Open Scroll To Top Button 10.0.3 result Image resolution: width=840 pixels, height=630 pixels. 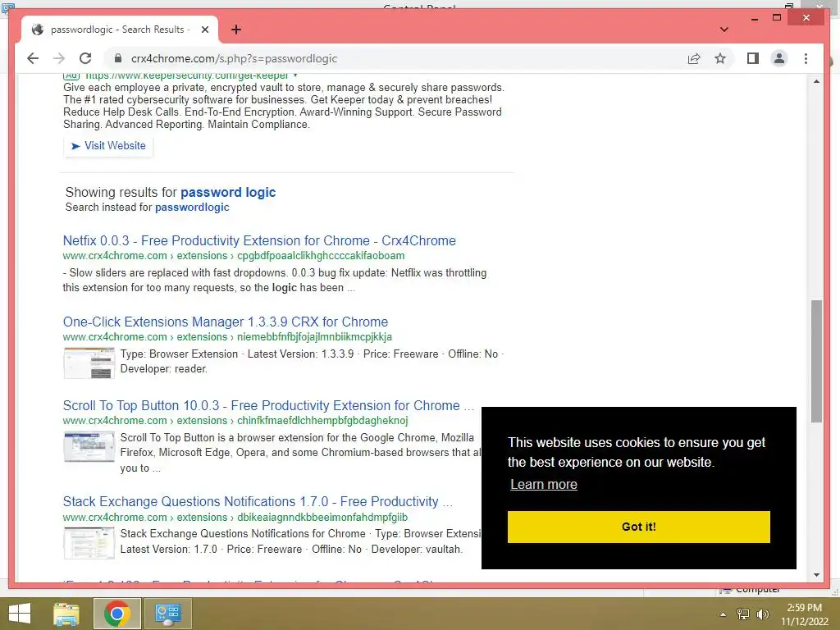pos(268,405)
